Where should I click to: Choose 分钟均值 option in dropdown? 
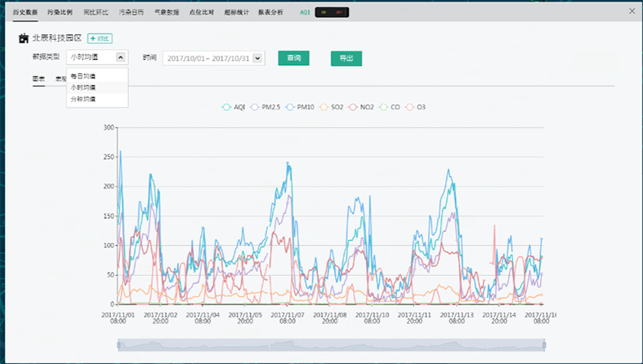pyautogui.click(x=83, y=99)
